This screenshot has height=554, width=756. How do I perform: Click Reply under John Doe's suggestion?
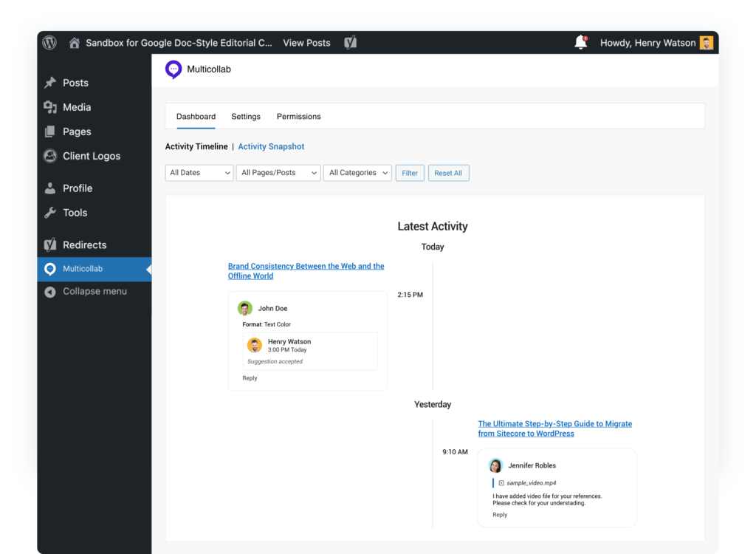click(x=250, y=378)
